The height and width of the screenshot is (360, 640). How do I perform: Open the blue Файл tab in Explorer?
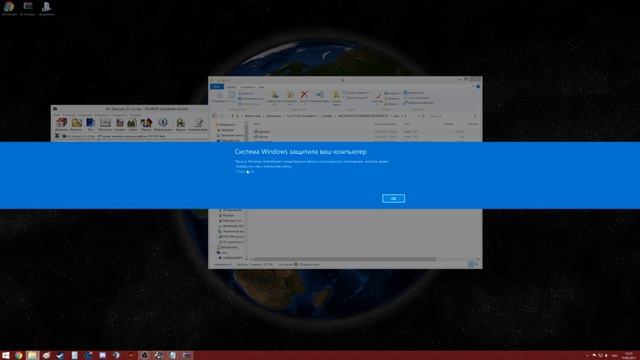(x=217, y=87)
